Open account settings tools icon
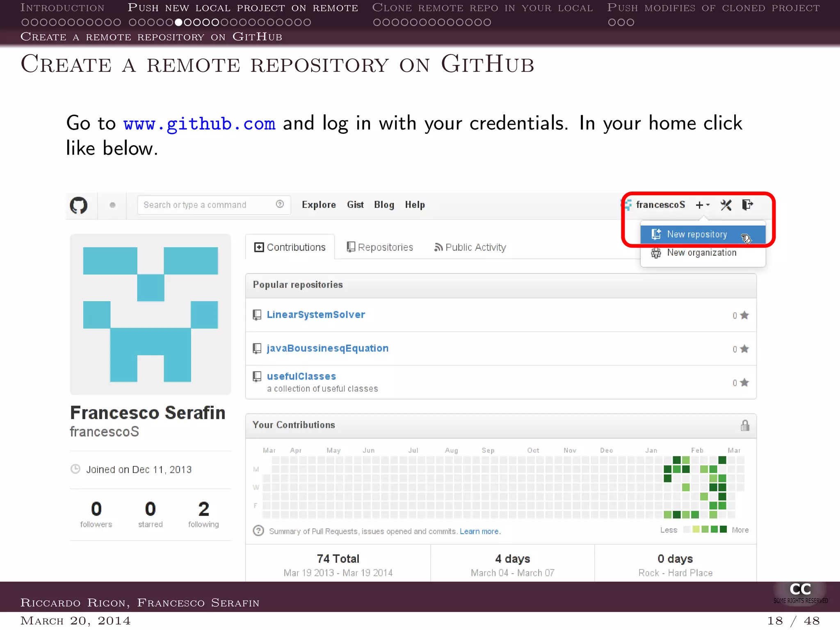Screen dimensions: 840x630 click(x=726, y=205)
